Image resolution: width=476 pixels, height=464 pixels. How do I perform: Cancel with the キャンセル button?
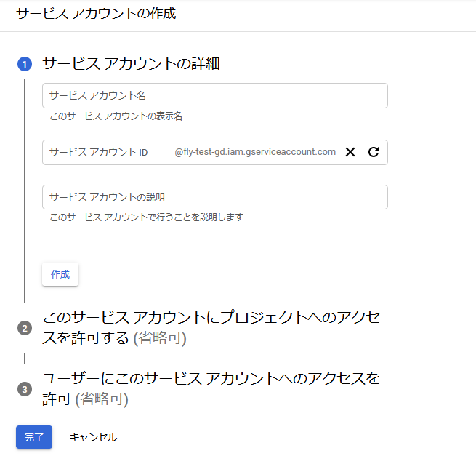[x=93, y=437]
